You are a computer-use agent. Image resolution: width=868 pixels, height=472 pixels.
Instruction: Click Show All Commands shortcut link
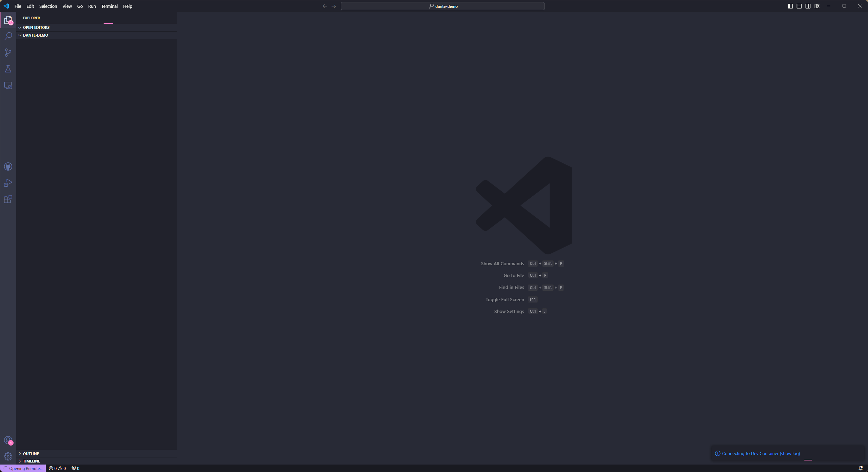(x=502, y=263)
